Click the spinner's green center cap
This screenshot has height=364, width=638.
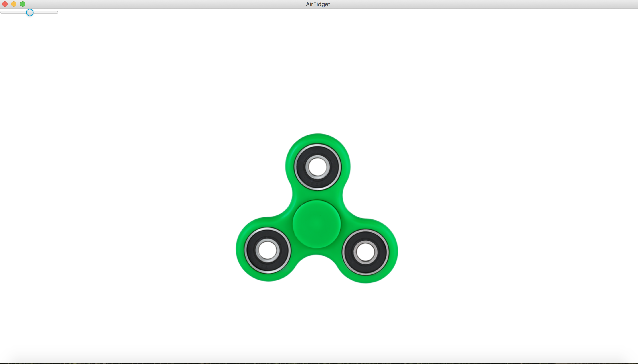click(317, 224)
